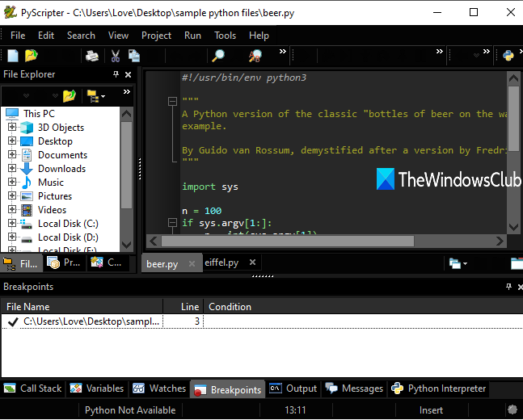Expand the Downloads folder node
Image resolution: width=523 pixels, height=420 pixels.
coord(12,169)
